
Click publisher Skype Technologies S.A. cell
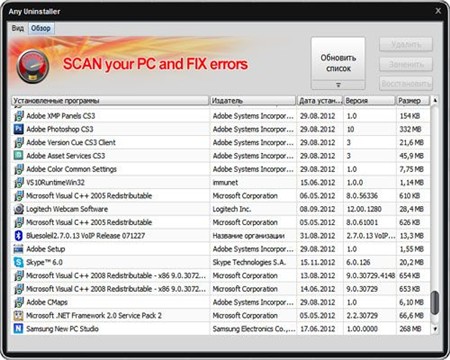click(249, 262)
